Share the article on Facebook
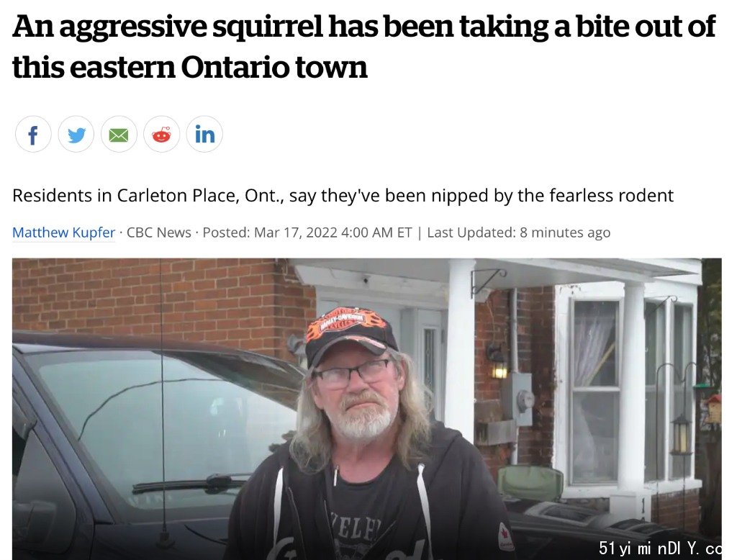737x560 pixels. tap(33, 135)
